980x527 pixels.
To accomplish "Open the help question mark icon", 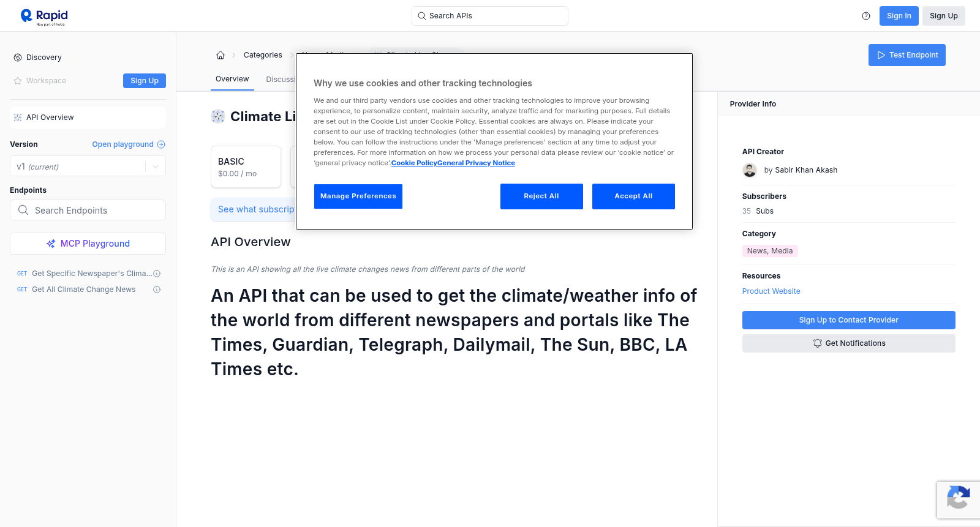I will (x=866, y=16).
